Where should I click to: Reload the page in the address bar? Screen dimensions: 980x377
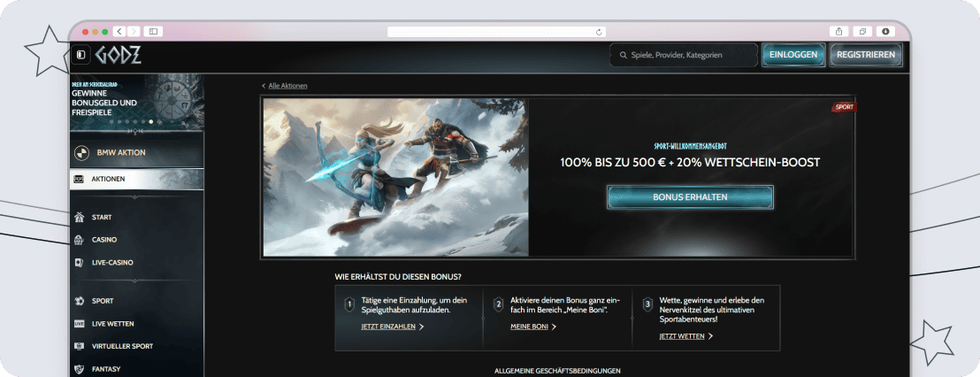(x=600, y=32)
